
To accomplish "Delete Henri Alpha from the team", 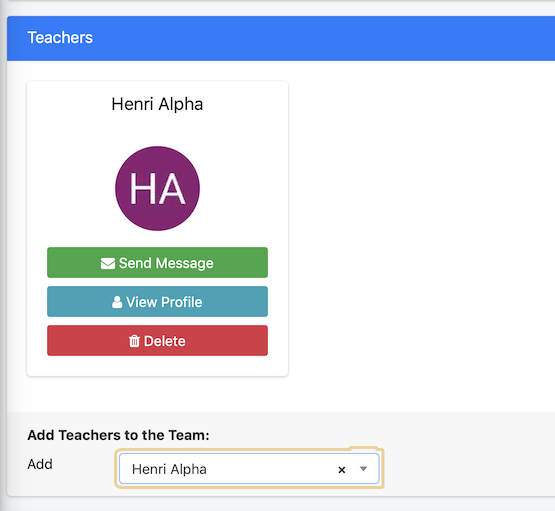I will pyautogui.click(x=158, y=340).
